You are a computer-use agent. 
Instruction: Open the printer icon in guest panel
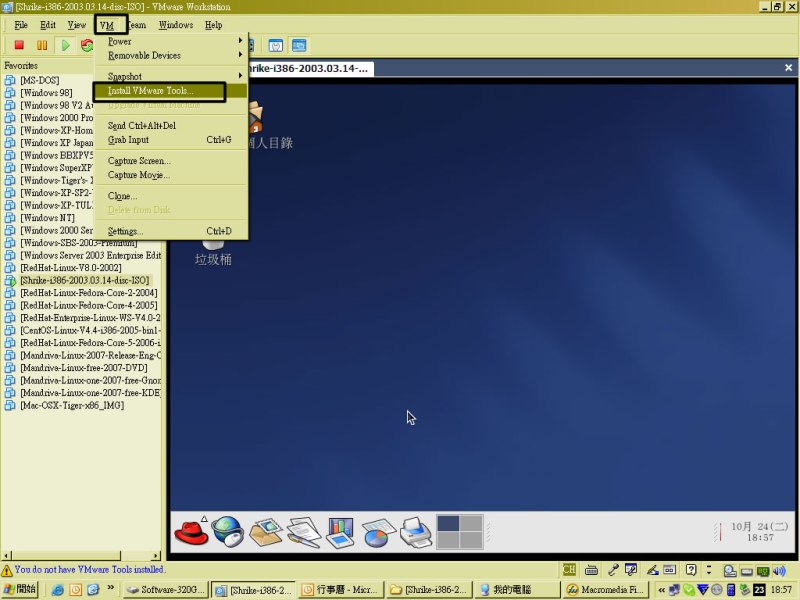tap(416, 533)
